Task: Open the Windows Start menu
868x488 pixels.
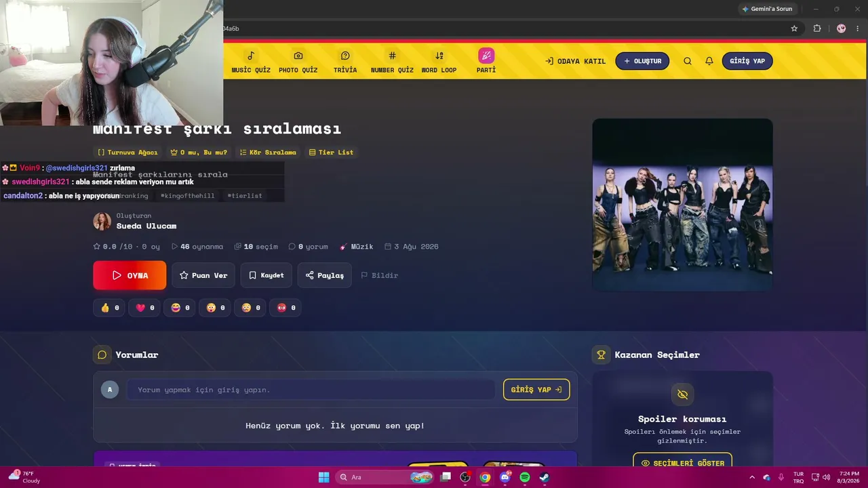Action: coord(323,477)
